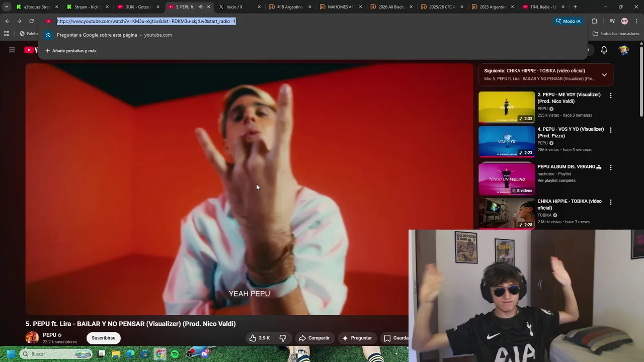Click 'Añade pestañas y más' option

point(70,51)
